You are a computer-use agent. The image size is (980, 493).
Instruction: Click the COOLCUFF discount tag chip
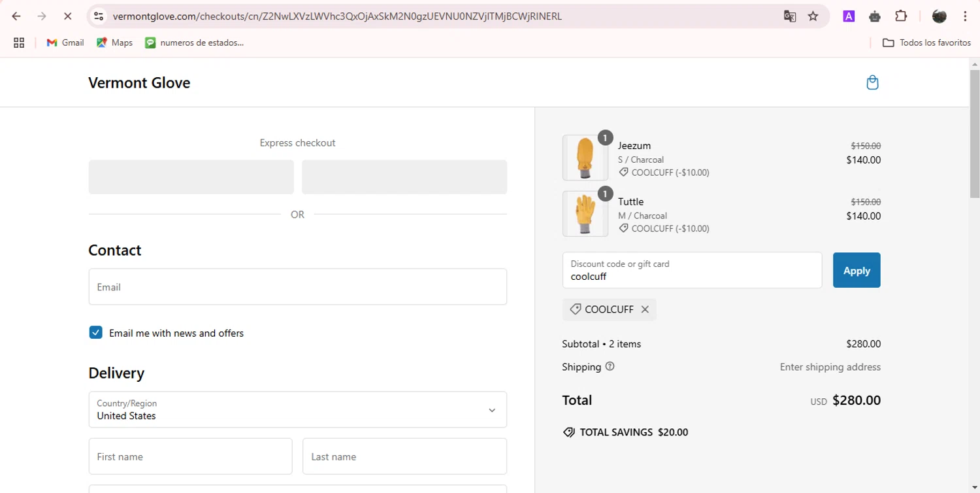[609, 309]
